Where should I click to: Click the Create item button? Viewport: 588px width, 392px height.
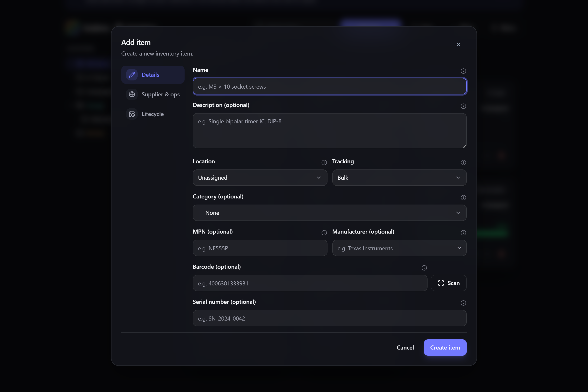point(445,347)
